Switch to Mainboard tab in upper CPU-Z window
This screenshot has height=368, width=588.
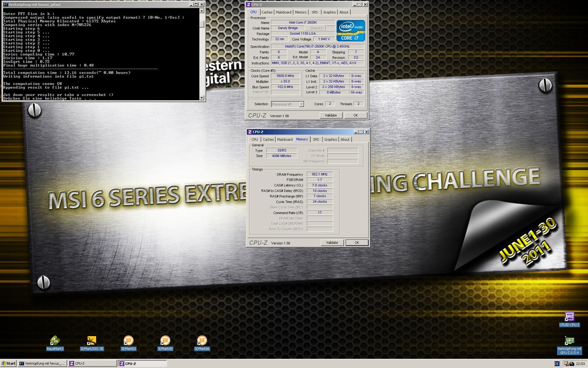(x=283, y=12)
